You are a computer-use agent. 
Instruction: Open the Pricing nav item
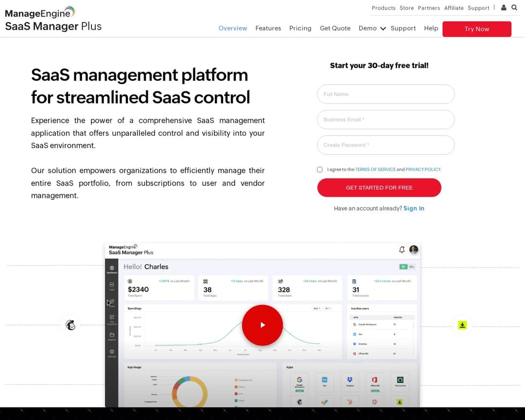[300, 29]
